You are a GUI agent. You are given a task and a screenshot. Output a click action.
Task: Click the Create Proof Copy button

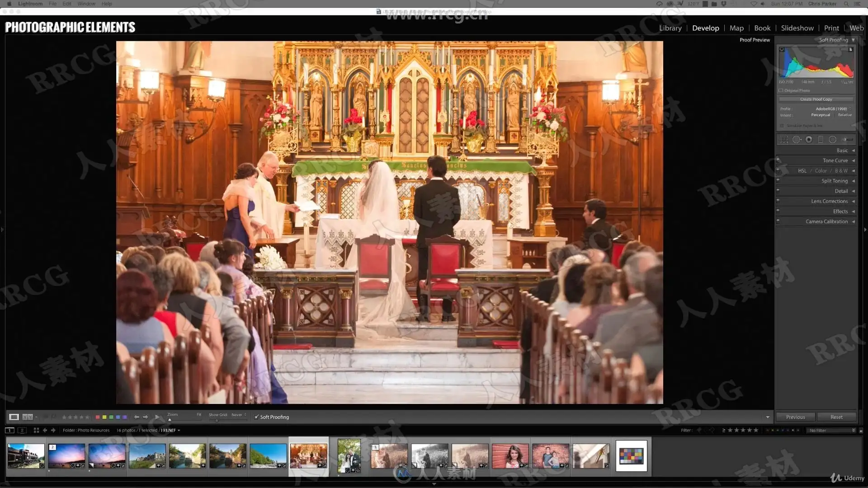pos(816,99)
